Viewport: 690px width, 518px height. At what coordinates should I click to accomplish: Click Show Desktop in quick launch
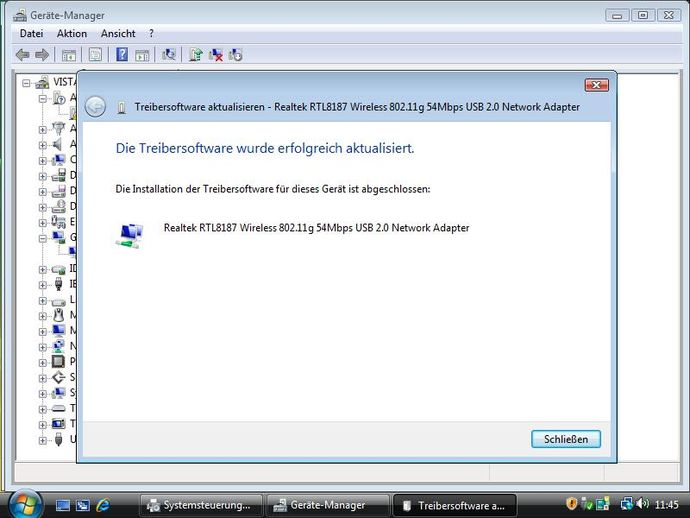click(62, 505)
